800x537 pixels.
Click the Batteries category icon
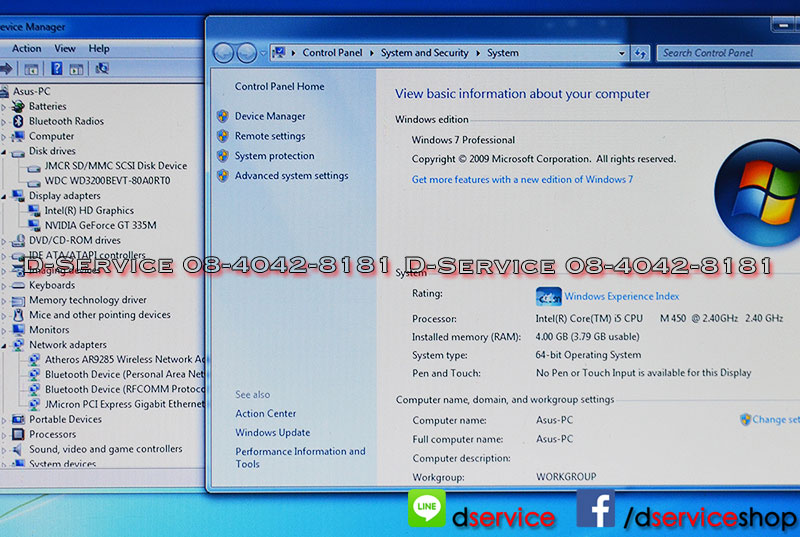18,106
